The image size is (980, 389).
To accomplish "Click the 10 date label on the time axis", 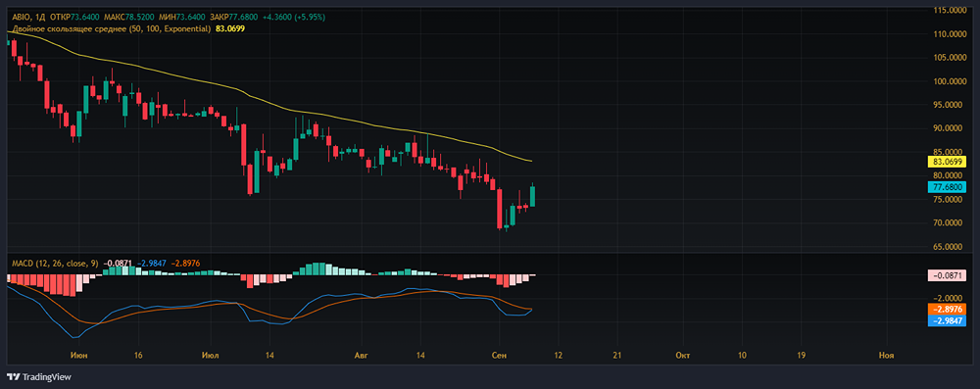I will pyautogui.click(x=742, y=355).
